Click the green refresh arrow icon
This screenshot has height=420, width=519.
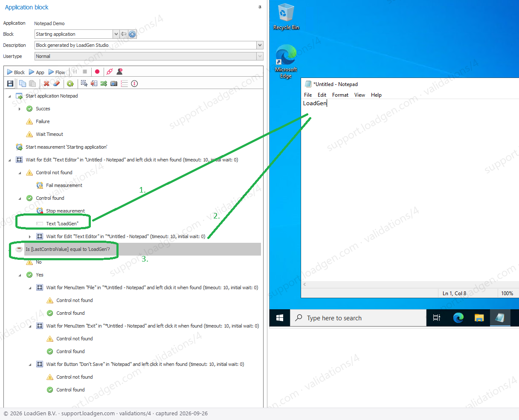pos(70,83)
